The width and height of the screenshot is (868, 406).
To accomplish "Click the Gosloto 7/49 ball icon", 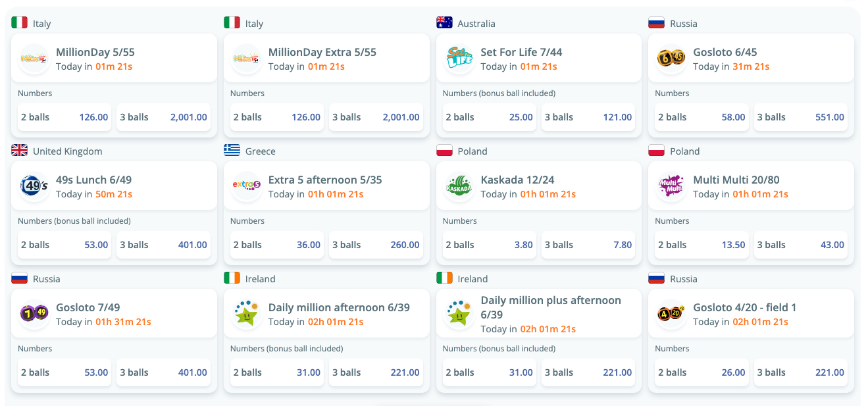I will pos(34,314).
